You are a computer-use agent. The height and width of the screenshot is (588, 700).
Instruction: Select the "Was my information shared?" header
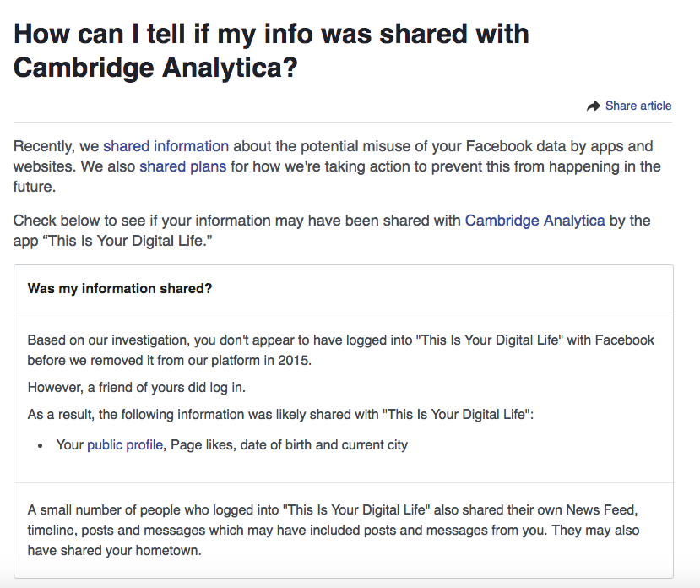pos(120,289)
